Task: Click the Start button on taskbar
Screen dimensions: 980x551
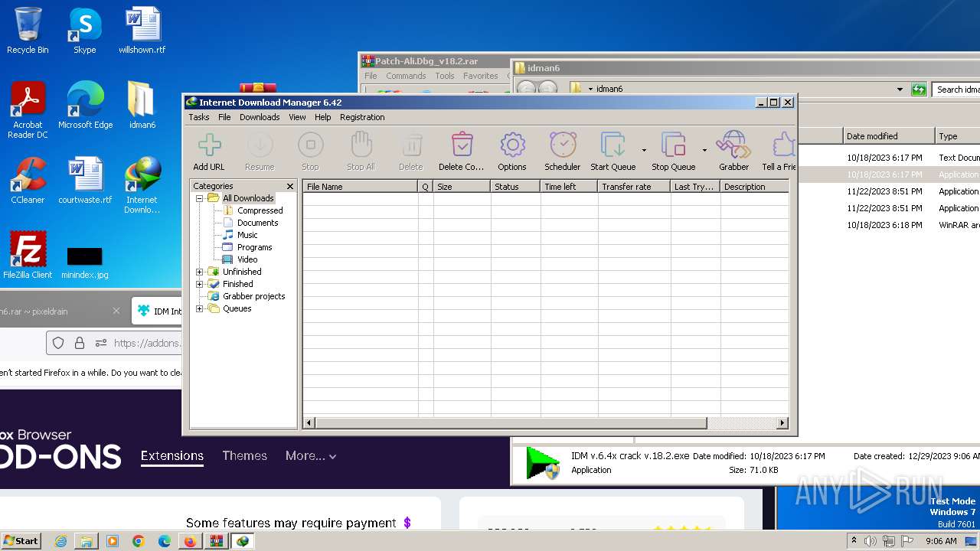Action: click(x=21, y=540)
